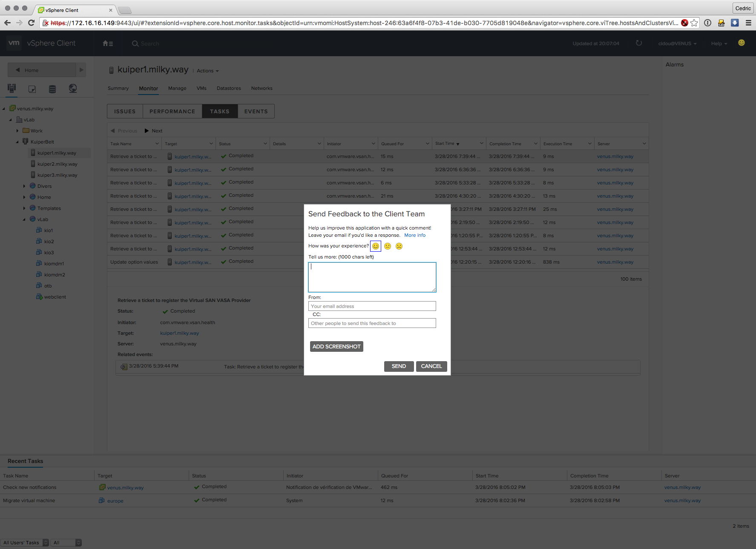Click the yellow feedback smiley in the header
Screen dimensions: 756x549
742,43
